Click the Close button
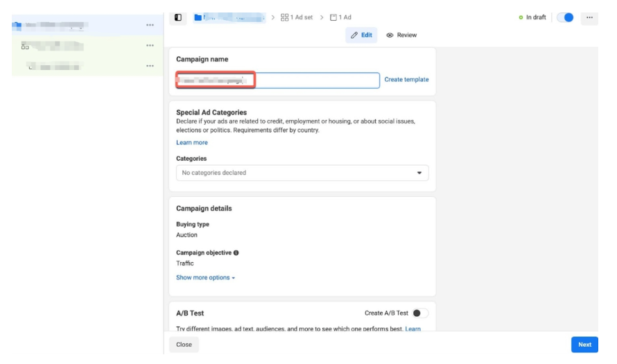617x364 pixels. pos(184,345)
